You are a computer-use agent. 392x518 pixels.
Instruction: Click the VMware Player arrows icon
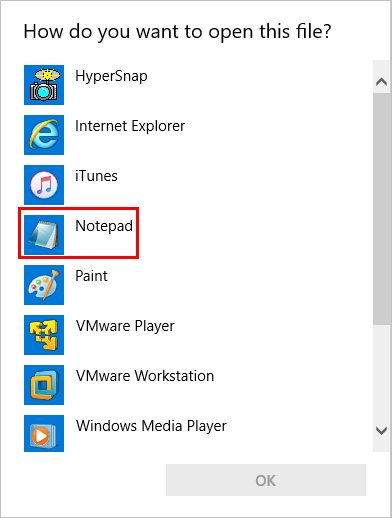click(x=44, y=335)
